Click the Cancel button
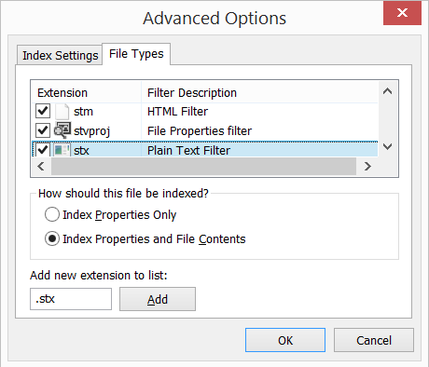The height and width of the screenshot is (367, 429). point(374,340)
